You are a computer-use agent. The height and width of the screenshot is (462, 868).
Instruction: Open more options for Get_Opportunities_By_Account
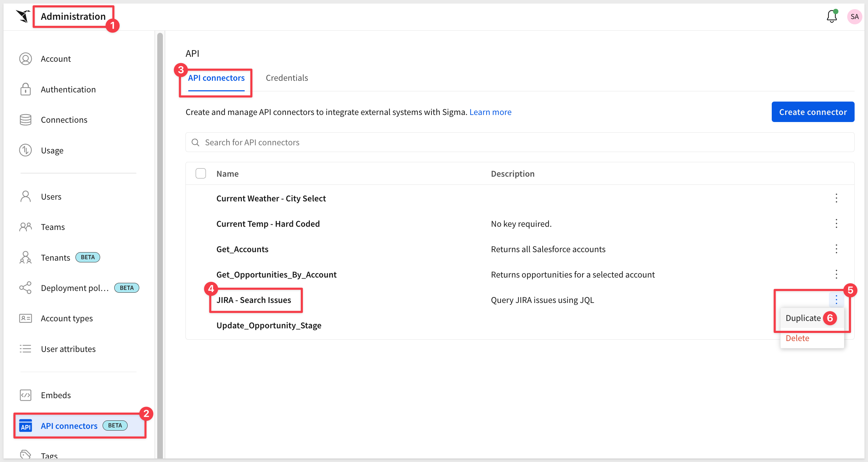point(836,274)
